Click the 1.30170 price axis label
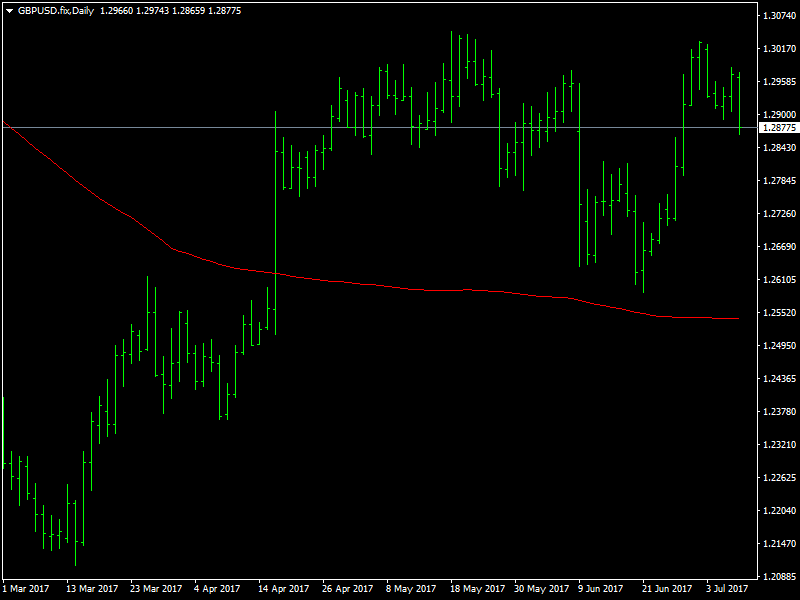 coord(779,48)
